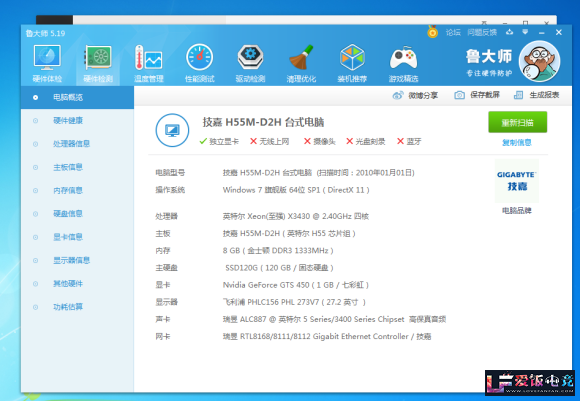Screen dimensions: 580x401
Task: Click 微博分享 Weibo share button
Action: [415, 95]
